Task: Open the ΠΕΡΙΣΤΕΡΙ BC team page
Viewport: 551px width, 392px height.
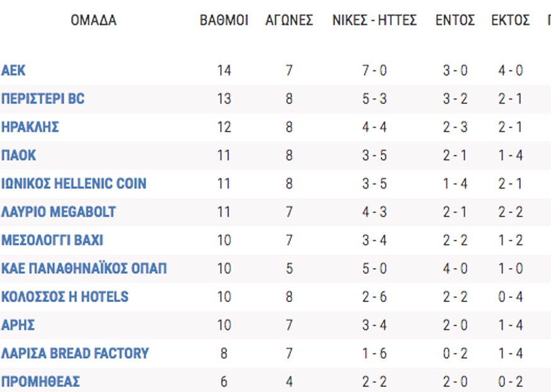Action: tap(43, 99)
